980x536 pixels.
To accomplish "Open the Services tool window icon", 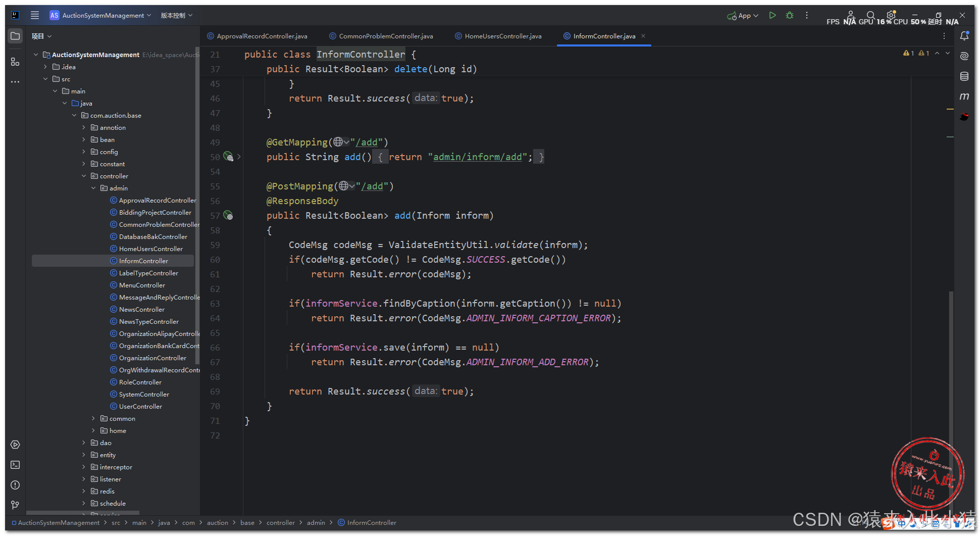I will point(15,445).
